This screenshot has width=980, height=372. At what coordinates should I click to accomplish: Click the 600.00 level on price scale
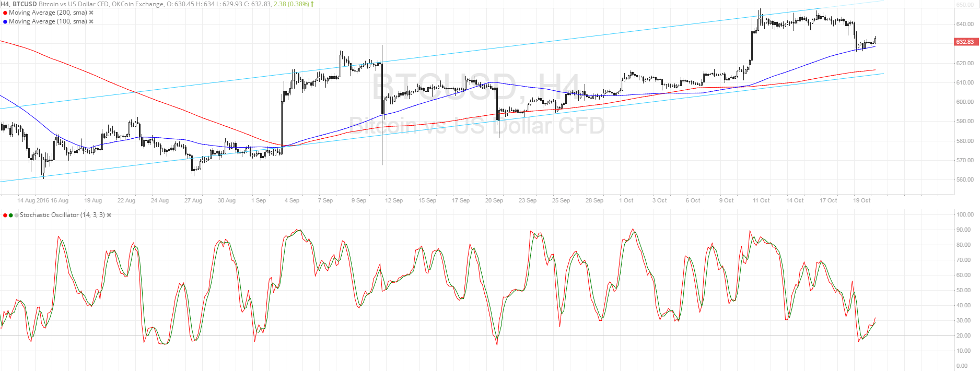pos(965,102)
